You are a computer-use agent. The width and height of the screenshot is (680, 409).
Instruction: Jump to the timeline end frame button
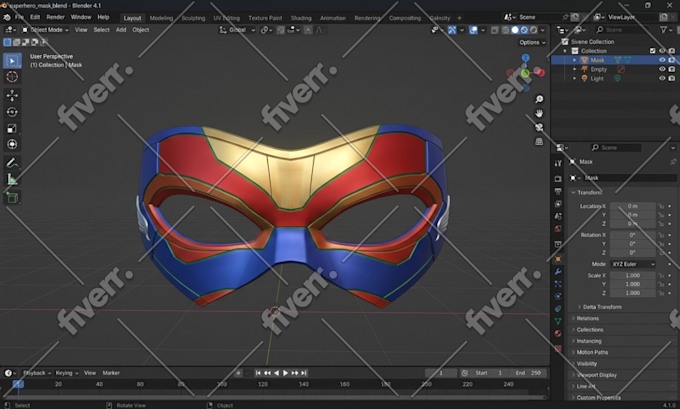coord(304,373)
